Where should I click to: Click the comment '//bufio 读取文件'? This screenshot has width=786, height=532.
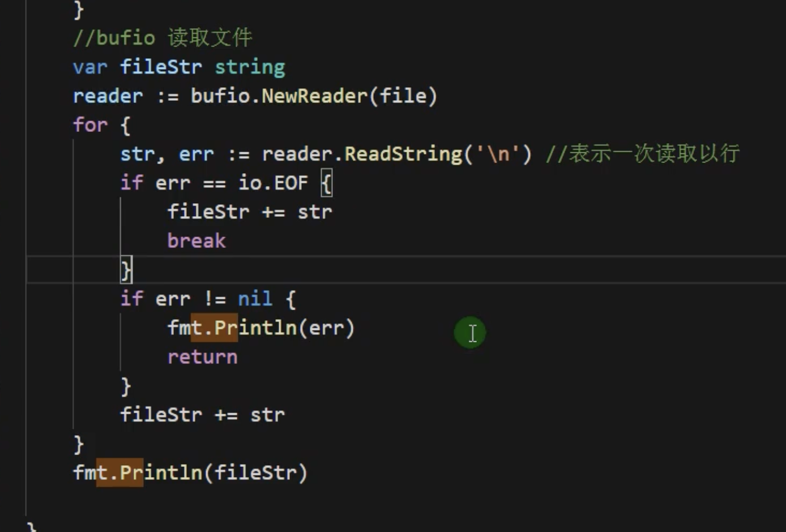(163, 38)
